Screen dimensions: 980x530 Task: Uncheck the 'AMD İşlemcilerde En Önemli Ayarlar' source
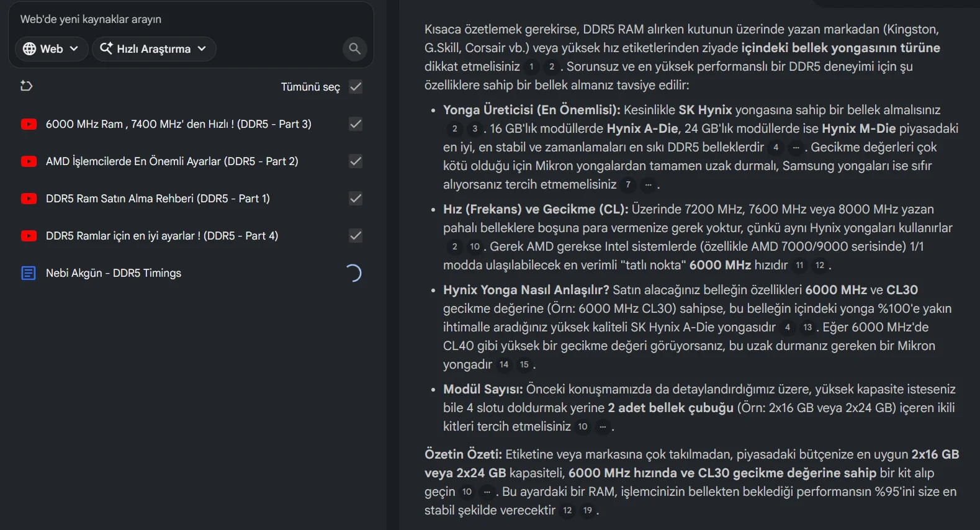pyautogui.click(x=356, y=161)
